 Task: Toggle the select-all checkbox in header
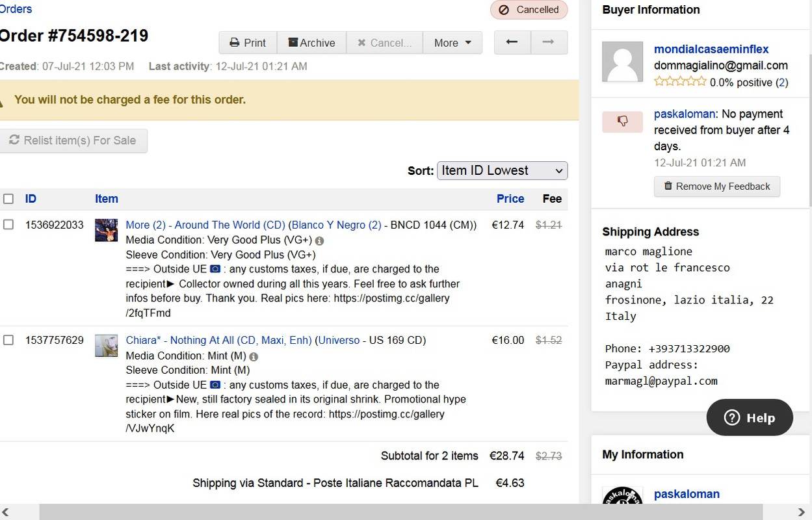[x=8, y=199]
